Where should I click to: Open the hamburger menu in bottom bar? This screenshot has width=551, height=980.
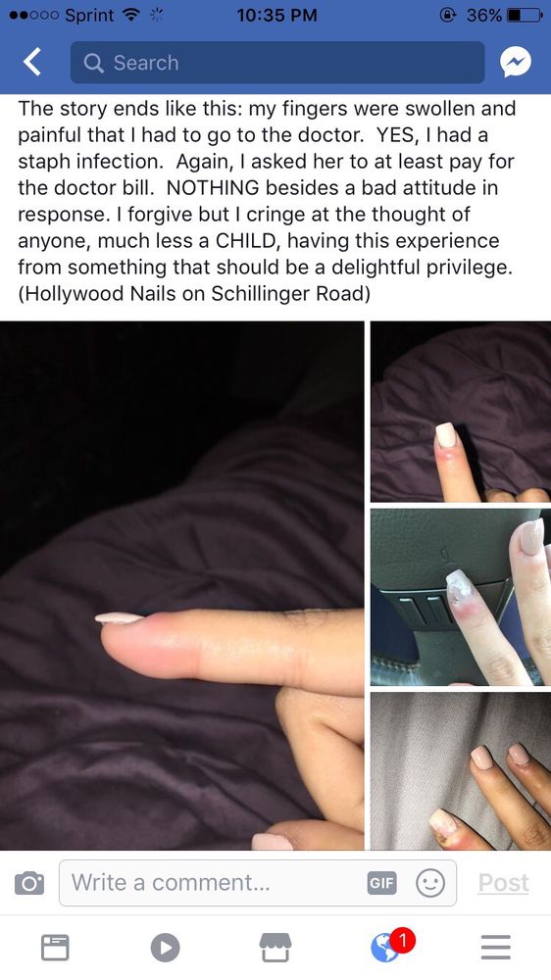[x=496, y=947]
